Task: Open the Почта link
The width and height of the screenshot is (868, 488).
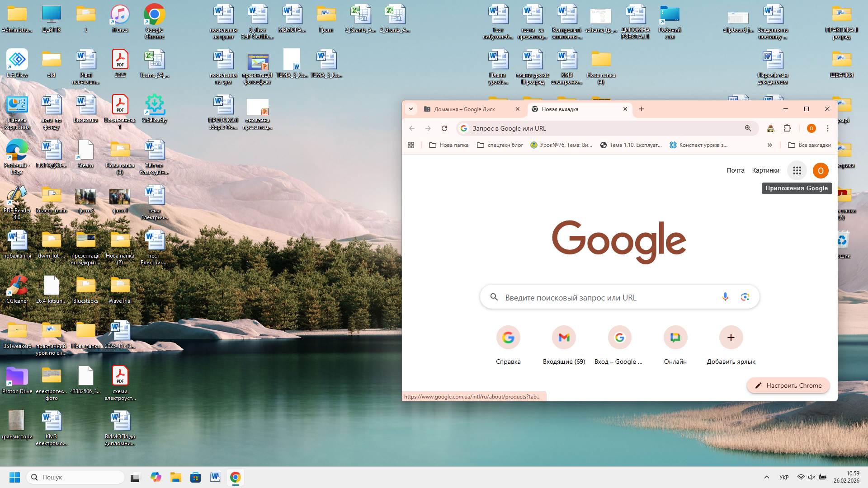Action: point(735,170)
